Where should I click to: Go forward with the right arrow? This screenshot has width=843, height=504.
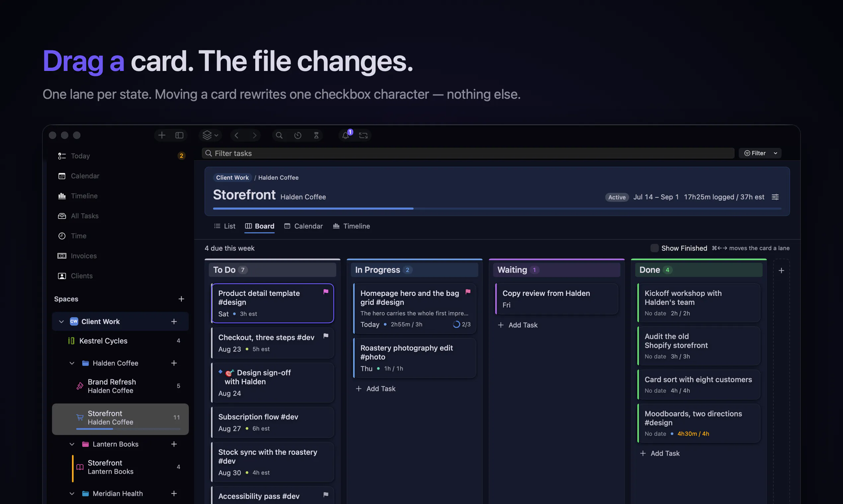(x=255, y=135)
